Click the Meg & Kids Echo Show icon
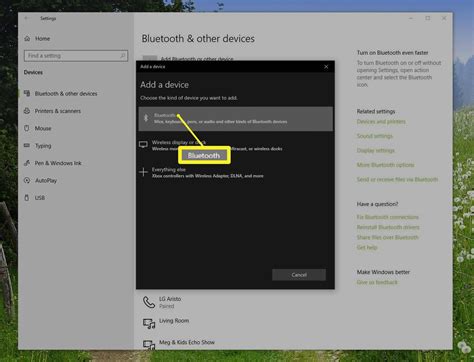This screenshot has height=362, width=474. (149, 344)
